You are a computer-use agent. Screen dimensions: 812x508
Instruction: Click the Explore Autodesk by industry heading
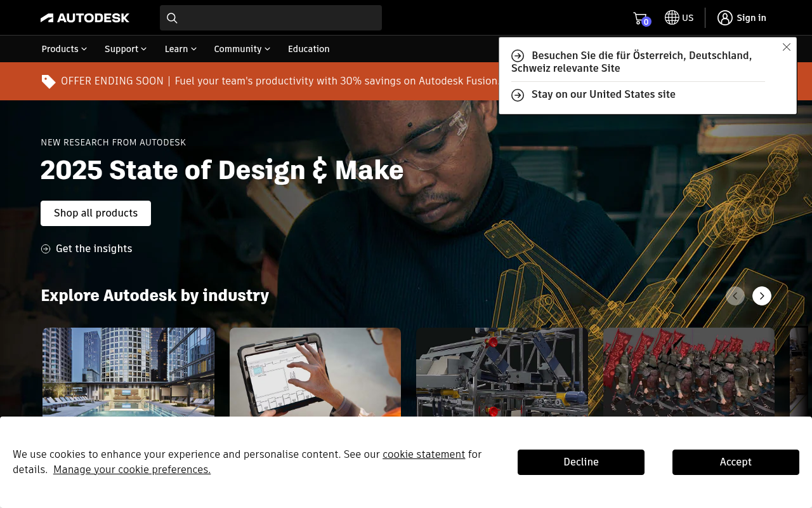tap(155, 295)
